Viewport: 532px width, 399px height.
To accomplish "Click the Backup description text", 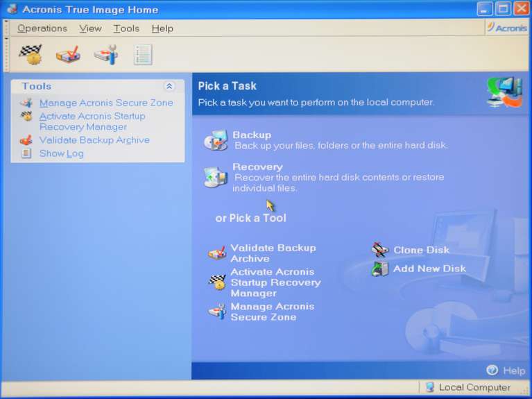I will (x=341, y=145).
